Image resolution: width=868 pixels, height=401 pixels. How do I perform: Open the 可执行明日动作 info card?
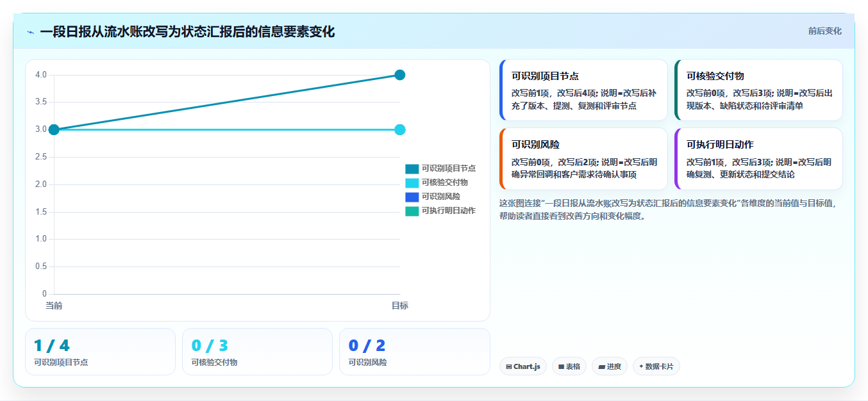click(758, 159)
